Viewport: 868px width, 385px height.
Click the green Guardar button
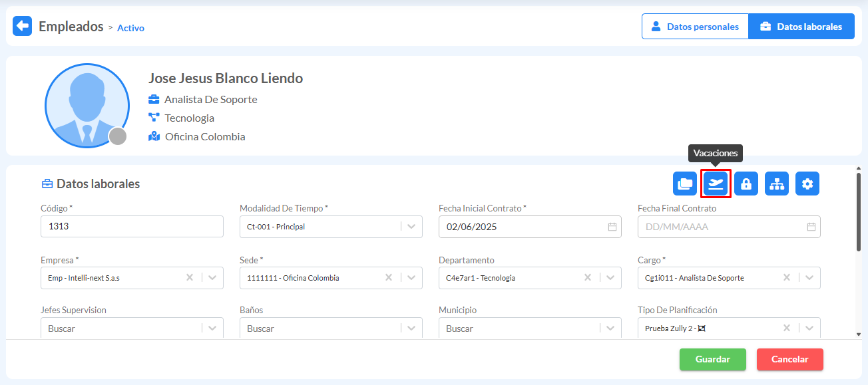coord(712,360)
